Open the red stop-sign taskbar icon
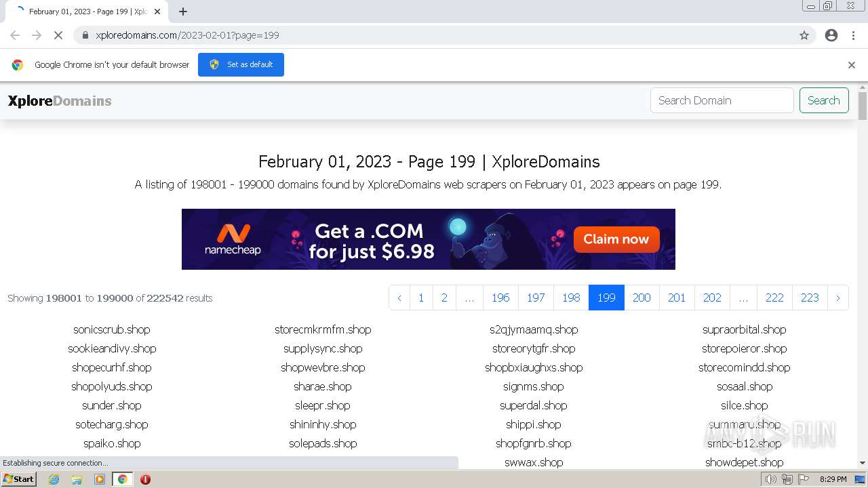Image resolution: width=868 pixels, height=488 pixels. point(145,479)
